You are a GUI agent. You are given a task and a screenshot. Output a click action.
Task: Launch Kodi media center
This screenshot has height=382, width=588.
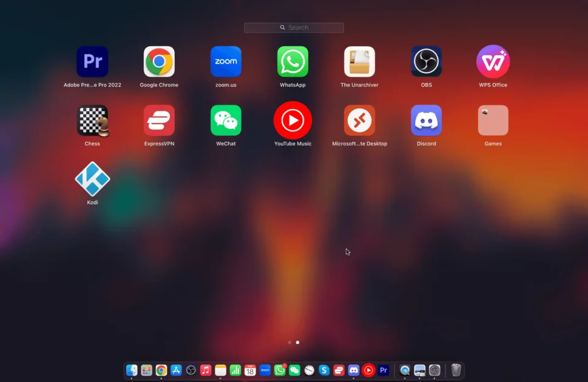coord(92,178)
